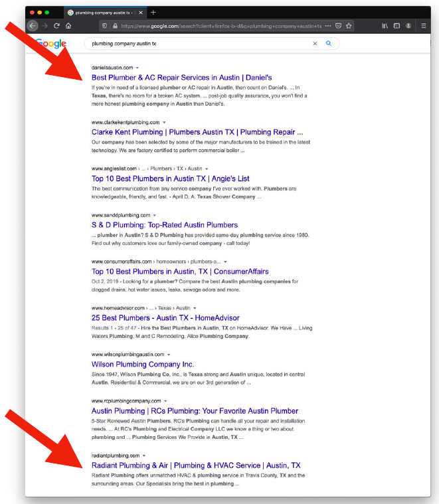Image resolution: width=439 pixels, height=504 pixels.
Task: Close the plumbing company austin tab
Action: click(x=141, y=13)
